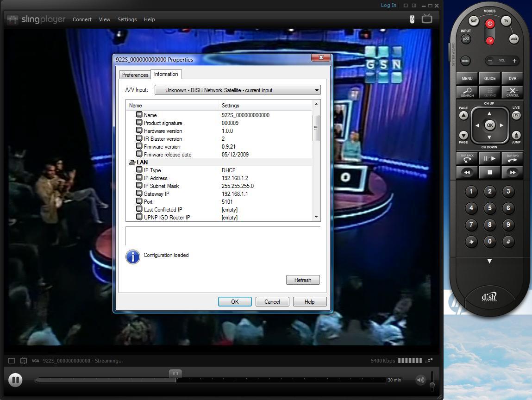Click Page Down button on remote
Screen dimensions: 532x400
463,135
